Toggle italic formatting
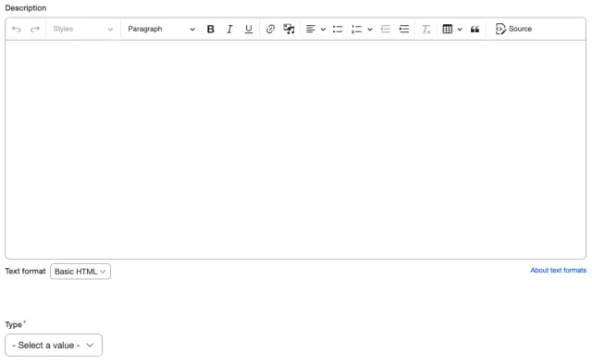The image size is (592, 364). click(229, 29)
